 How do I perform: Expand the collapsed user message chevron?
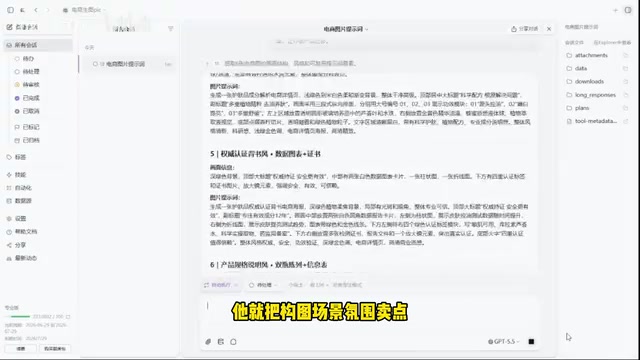207,63
